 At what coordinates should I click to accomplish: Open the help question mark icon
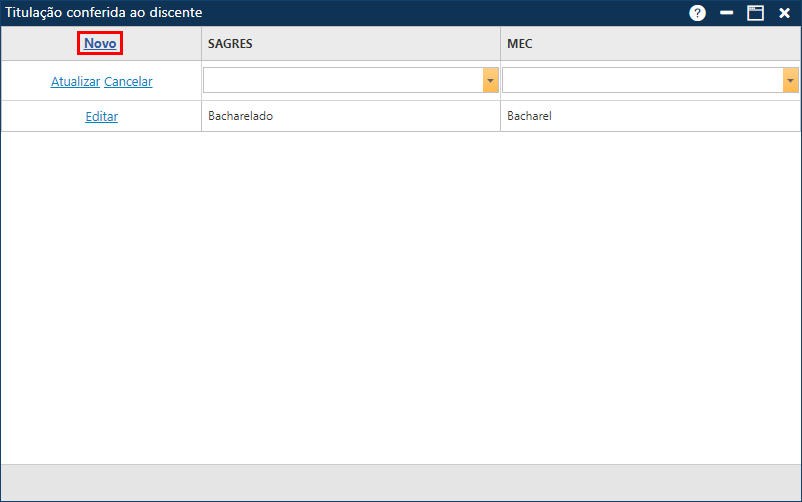coord(697,13)
